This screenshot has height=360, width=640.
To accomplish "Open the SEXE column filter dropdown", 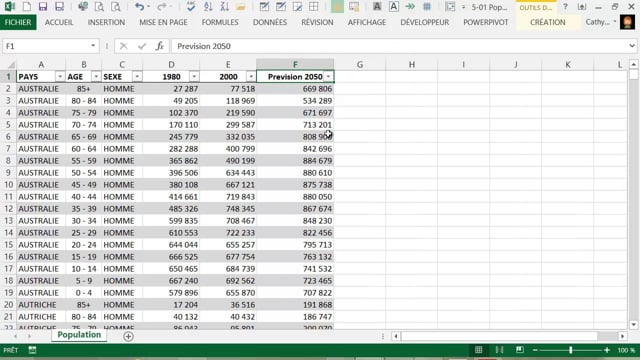I will [137, 77].
